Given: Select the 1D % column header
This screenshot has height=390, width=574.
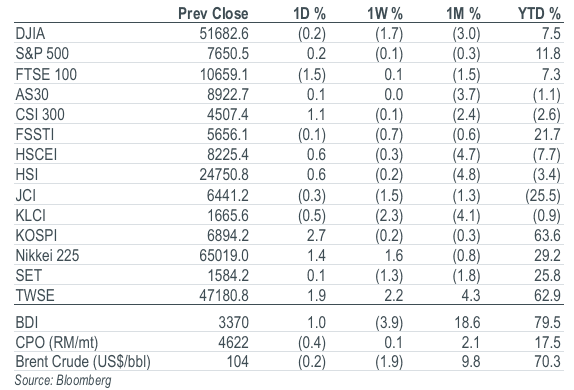Looking at the screenshot, I should click(309, 14).
